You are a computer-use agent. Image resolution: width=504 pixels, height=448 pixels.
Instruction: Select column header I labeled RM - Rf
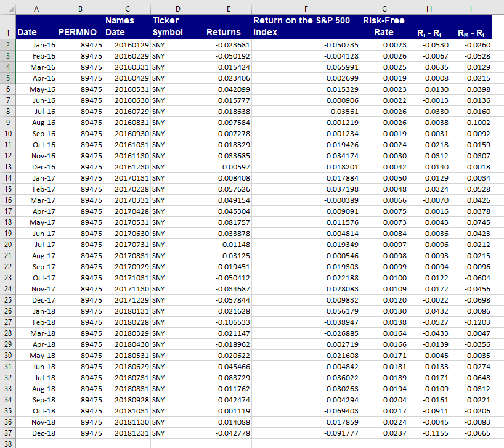[471, 9]
